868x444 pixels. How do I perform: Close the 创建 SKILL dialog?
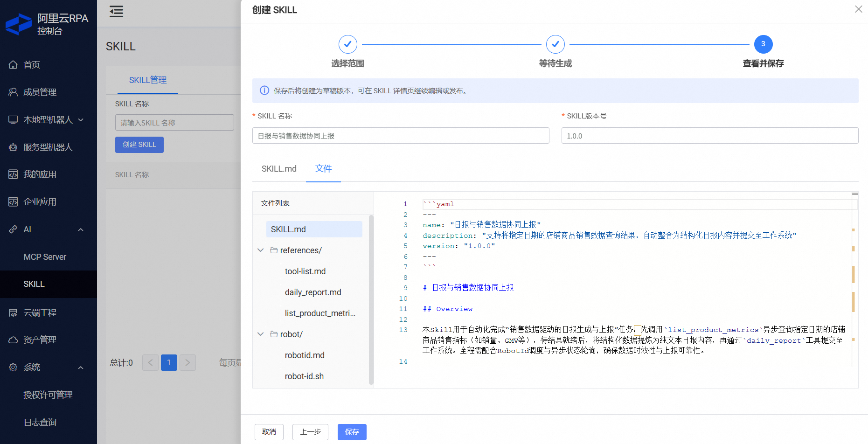[858, 9]
